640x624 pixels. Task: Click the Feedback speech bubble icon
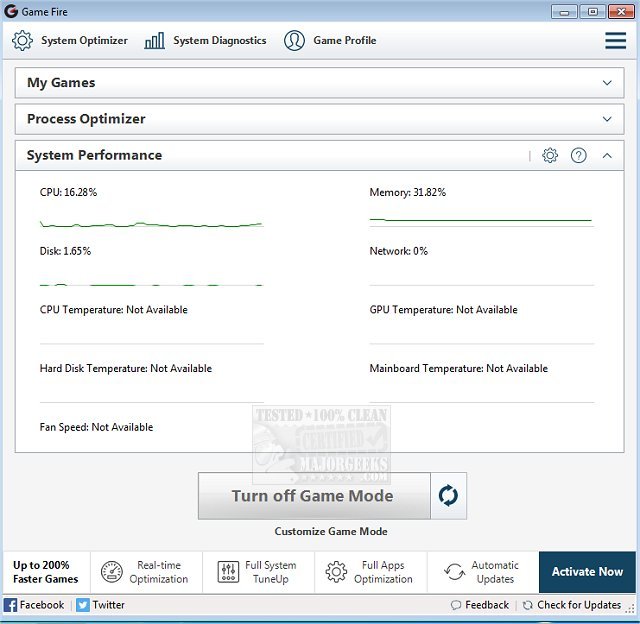tap(456, 605)
